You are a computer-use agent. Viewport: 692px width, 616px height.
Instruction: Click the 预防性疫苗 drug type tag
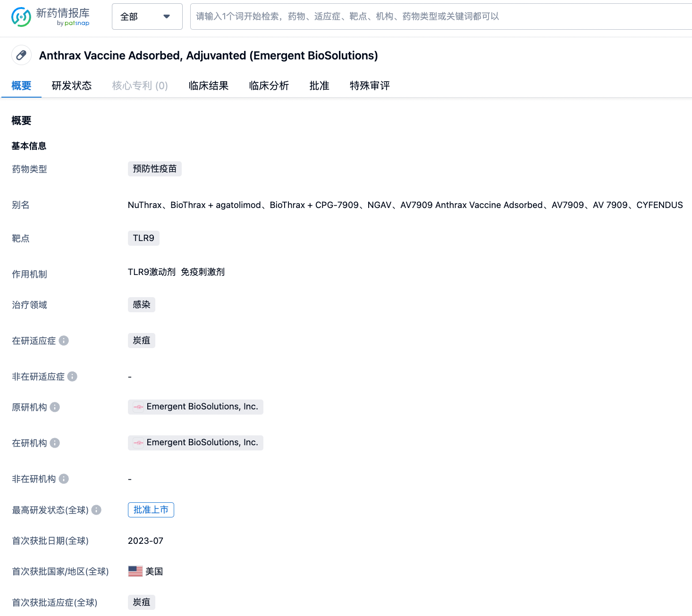[155, 169]
